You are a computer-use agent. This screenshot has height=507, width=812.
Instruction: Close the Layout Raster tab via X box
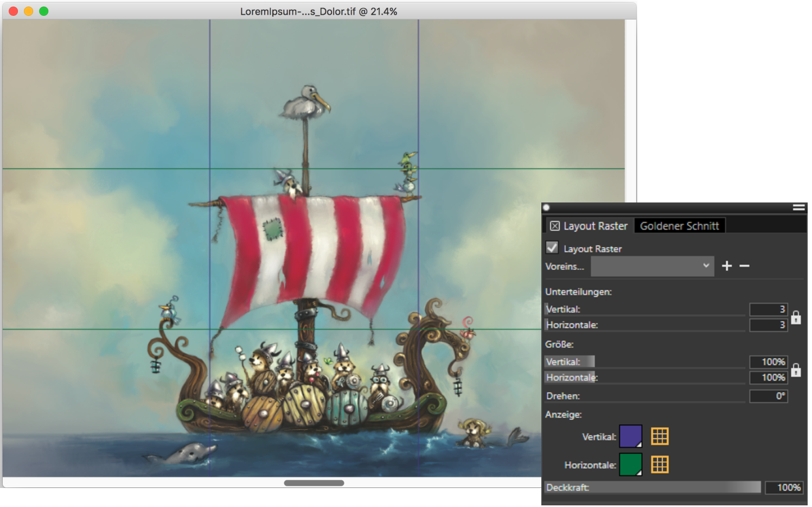[x=554, y=226]
